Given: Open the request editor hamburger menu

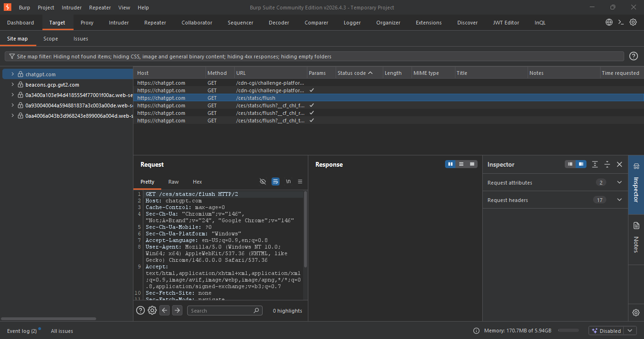Looking at the screenshot, I should (300, 182).
